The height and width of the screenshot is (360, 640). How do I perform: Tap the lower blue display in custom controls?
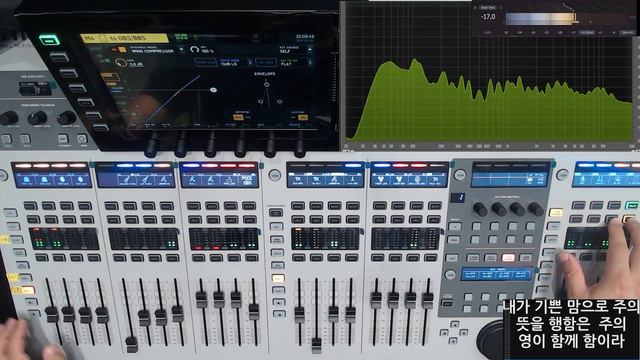click(x=497, y=274)
